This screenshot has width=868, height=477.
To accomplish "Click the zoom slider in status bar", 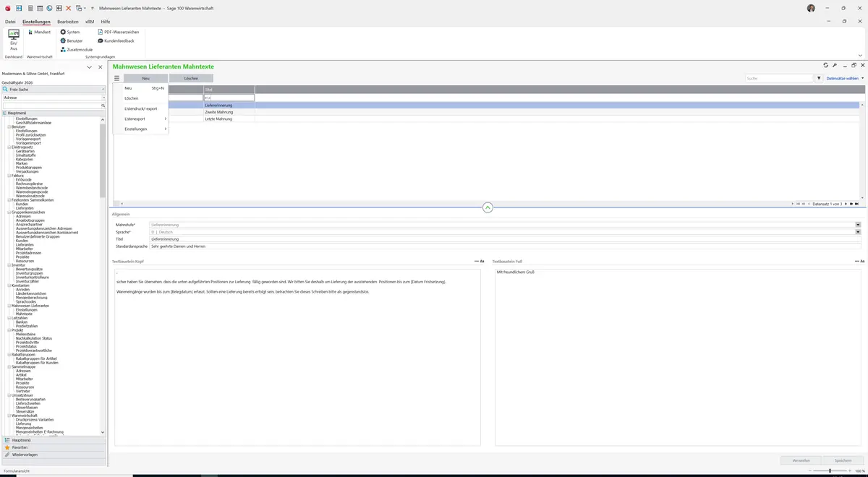I will point(830,470).
